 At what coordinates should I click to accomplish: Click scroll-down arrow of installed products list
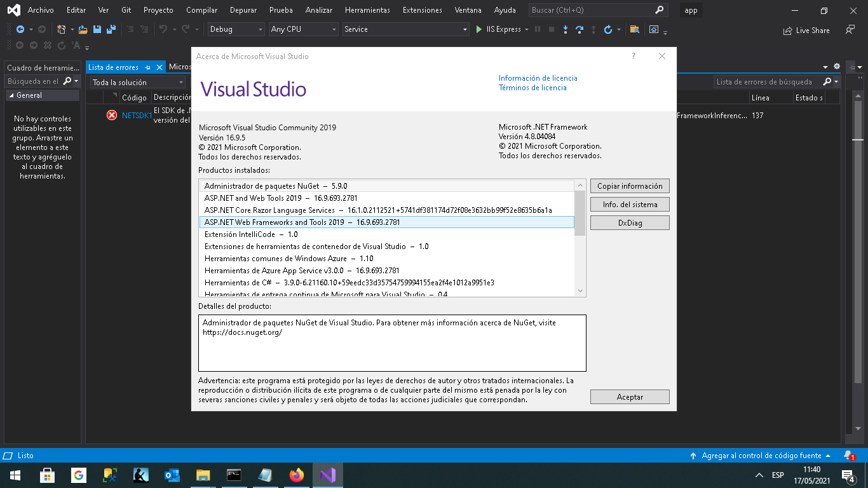(580, 290)
